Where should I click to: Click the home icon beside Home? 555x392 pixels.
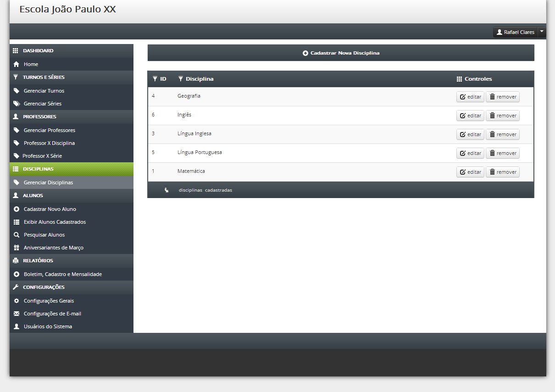coord(16,64)
